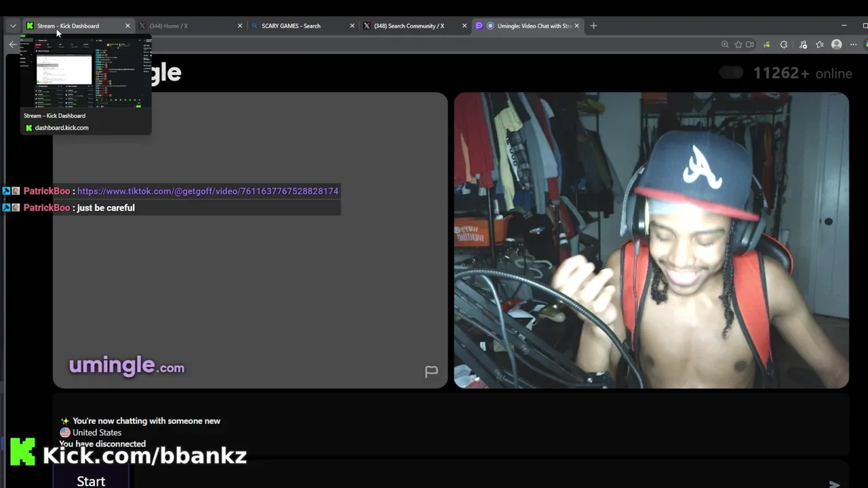Screen dimensions: 868x488
Task: Click the Kick logo icon in overlay
Action: pos(22,452)
